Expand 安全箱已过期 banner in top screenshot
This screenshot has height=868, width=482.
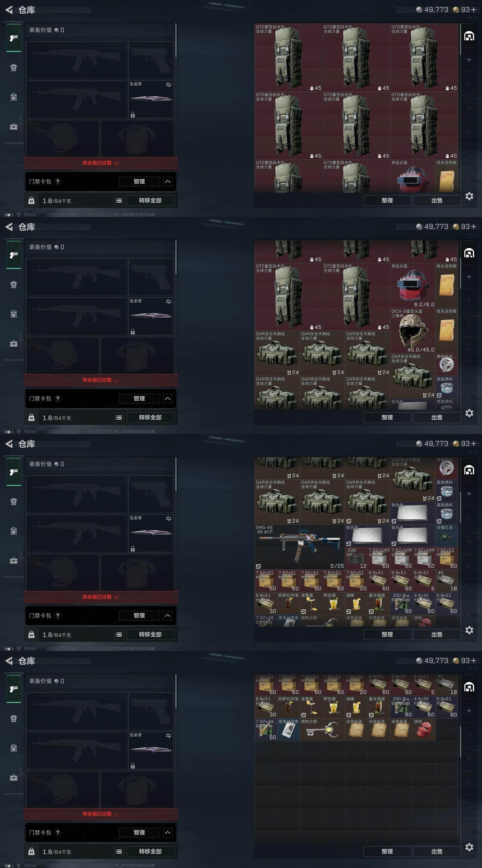pyautogui.click(x=101, y=163)
